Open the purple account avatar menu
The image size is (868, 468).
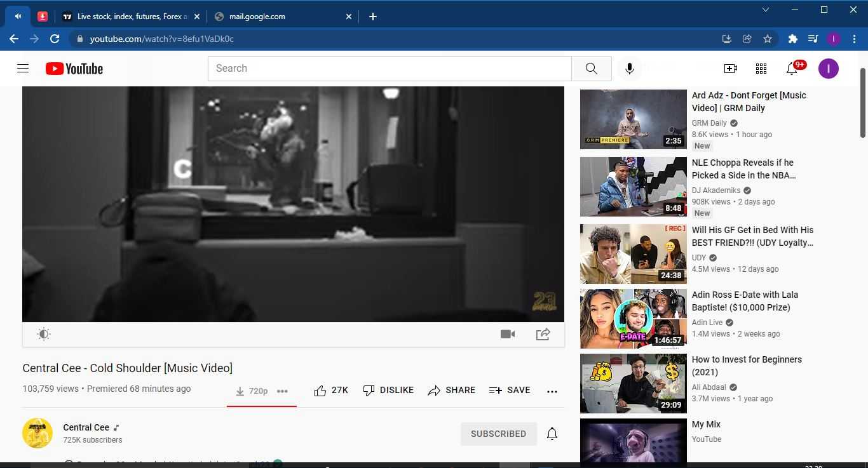pyautogui.click(x=829, y=69)
